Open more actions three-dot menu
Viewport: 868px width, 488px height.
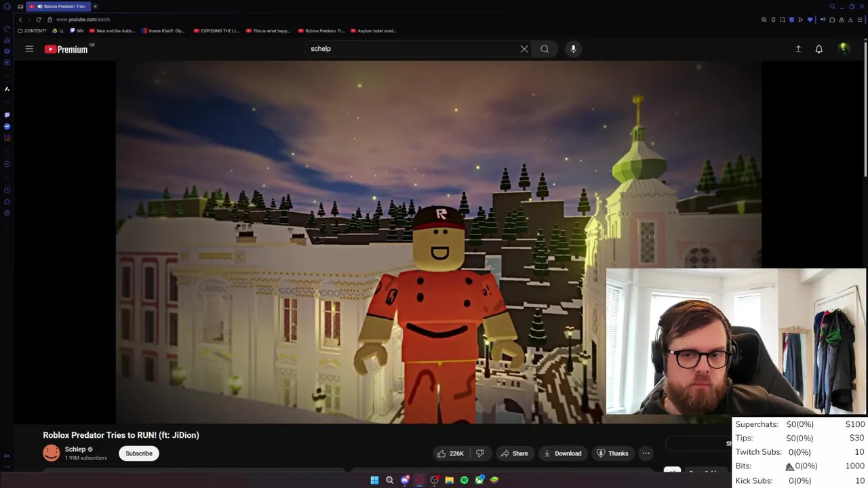(x=646, y=453)
